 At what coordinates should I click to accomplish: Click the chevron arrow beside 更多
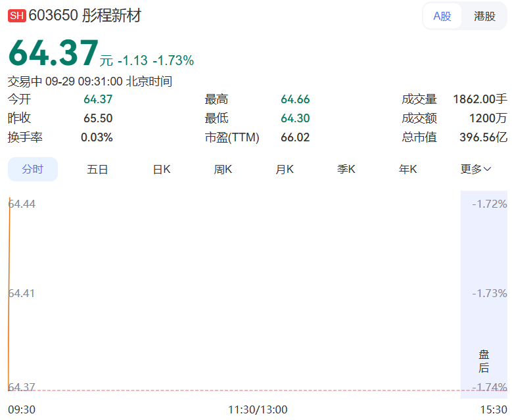(487, 169)
